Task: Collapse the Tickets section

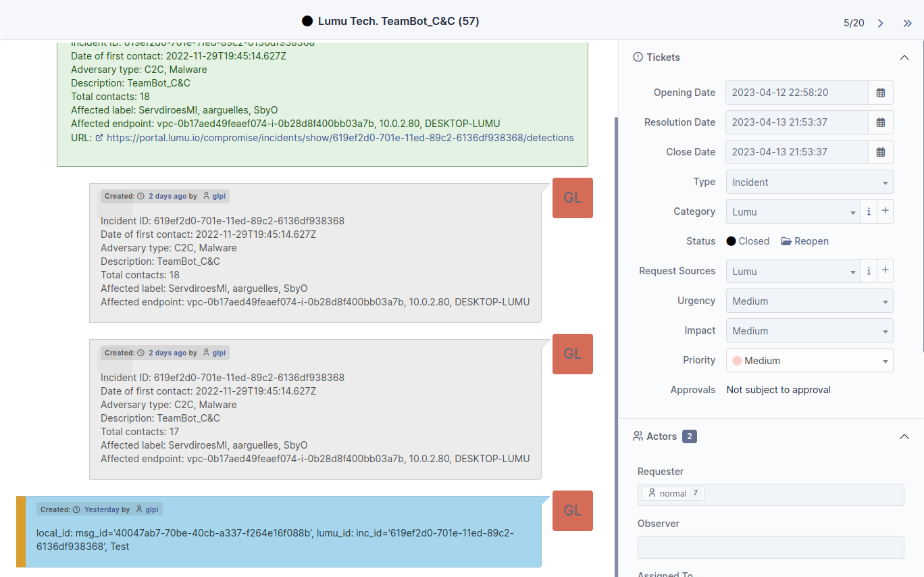Action: [x=904, y=57]
